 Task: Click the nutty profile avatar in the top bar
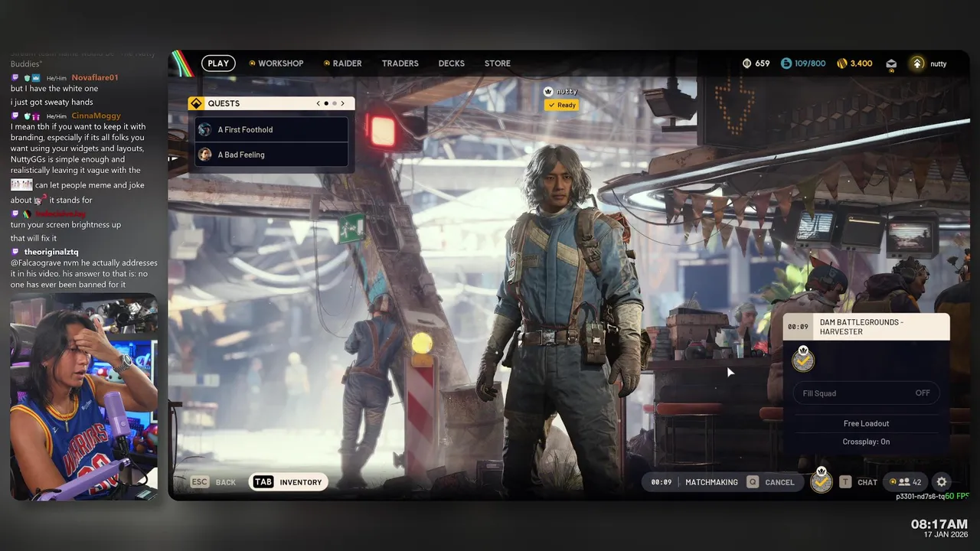(917, 64)
